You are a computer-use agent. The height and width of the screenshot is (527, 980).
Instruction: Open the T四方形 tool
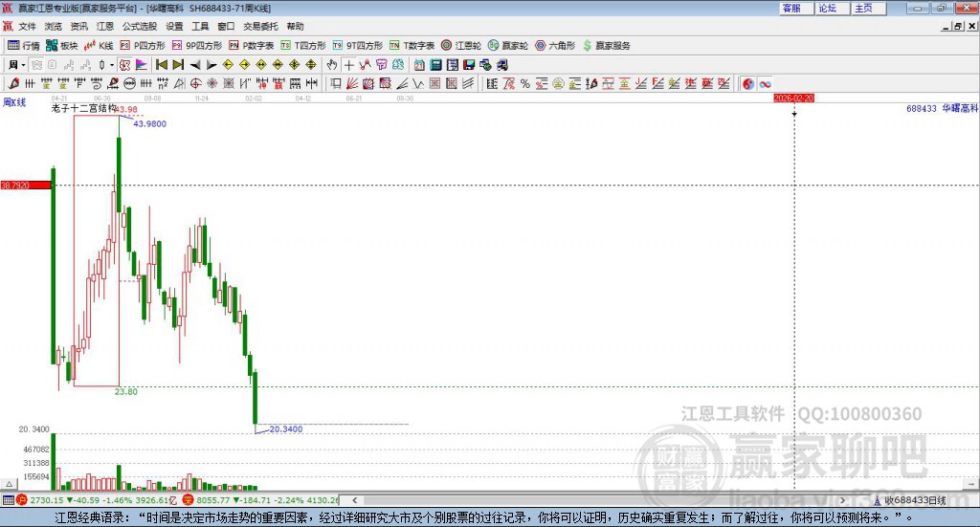303,46
